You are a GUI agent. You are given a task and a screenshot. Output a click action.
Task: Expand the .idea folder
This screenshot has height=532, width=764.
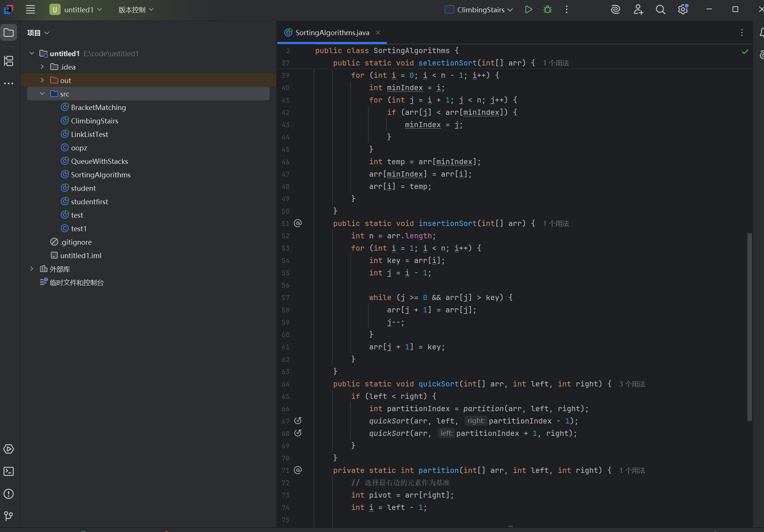(42, 67)
